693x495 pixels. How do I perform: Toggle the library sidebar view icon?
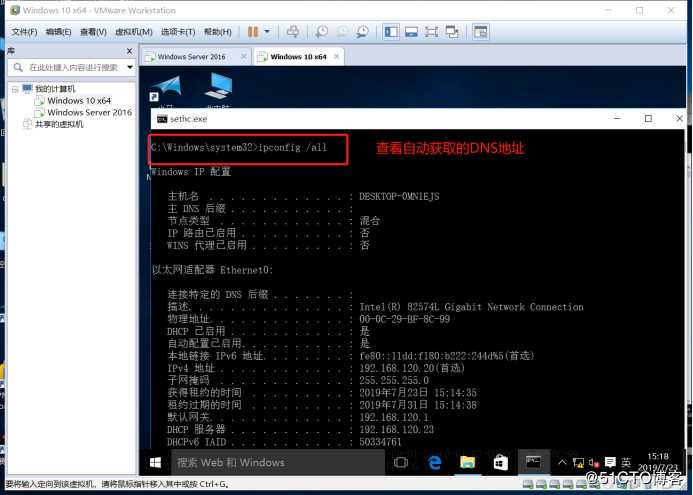coord(391,32)
